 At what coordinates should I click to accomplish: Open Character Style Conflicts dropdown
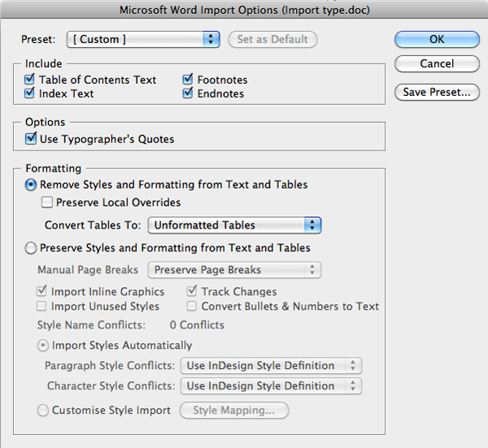[271, 386]
